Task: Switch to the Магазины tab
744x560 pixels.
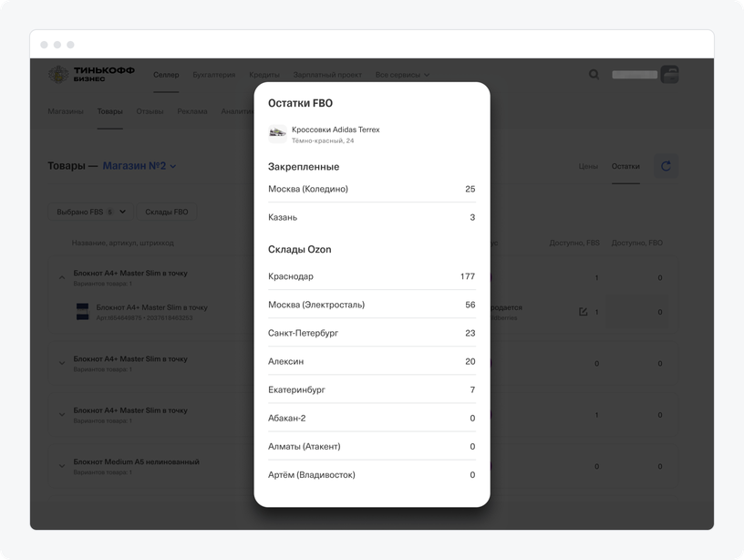Action: tap(66, 111)
